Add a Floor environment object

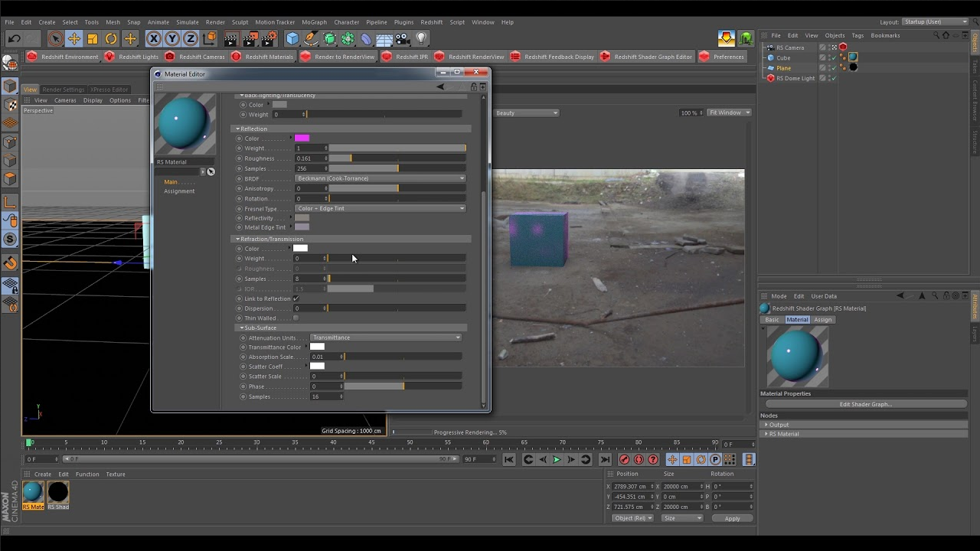point(384,38)
